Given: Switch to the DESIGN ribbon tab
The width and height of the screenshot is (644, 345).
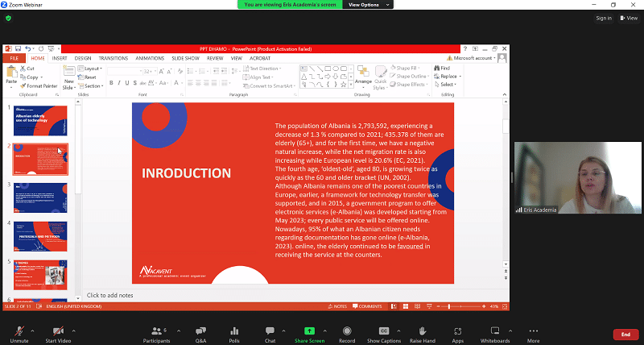Looking at the screenshot, I should pyautogui.click(x=83, y=58).
